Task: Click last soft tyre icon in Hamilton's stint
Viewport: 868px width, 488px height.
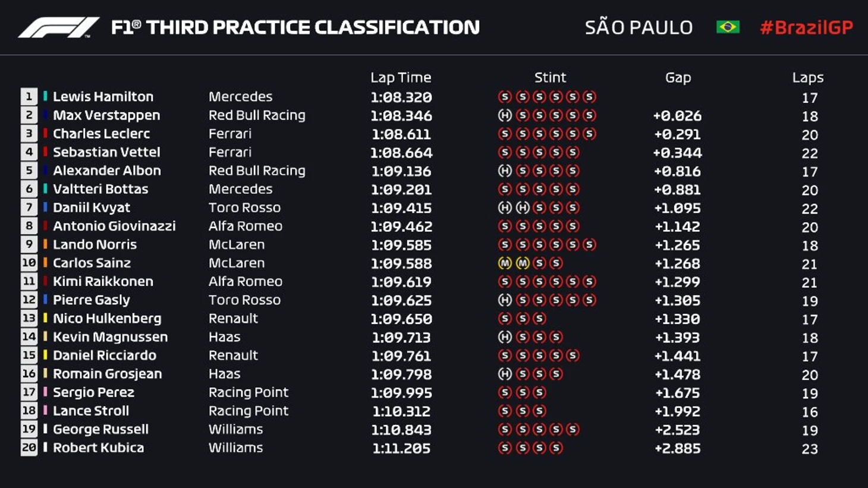Action: 589,96
